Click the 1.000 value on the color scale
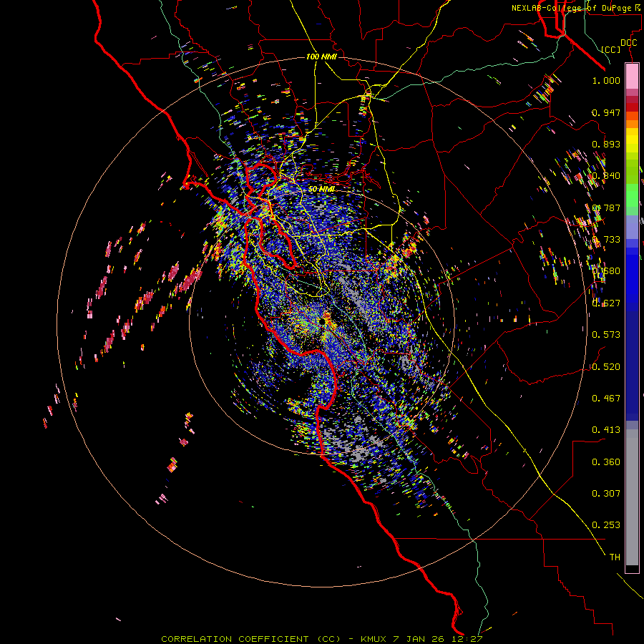This screenshot has height=644, width=644. (606, 80)
